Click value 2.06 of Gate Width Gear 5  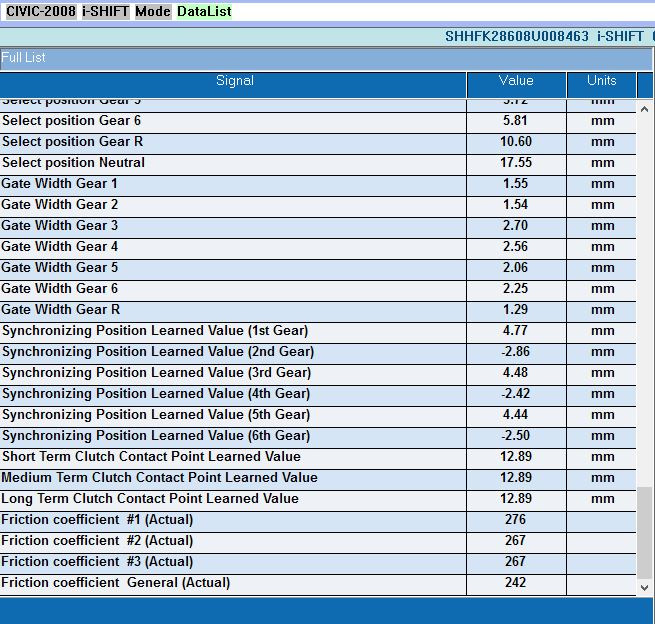point(515,267)
